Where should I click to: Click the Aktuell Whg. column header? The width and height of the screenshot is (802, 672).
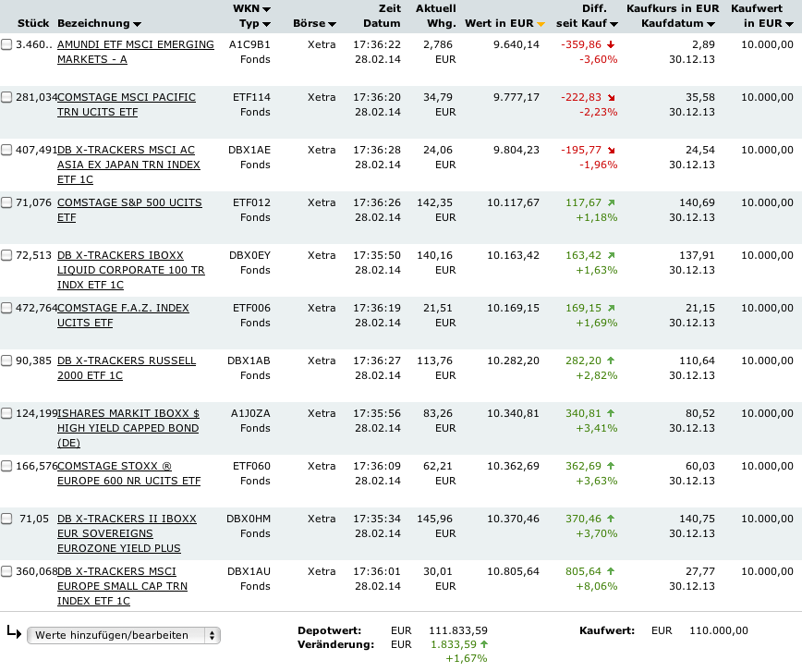click(x=435, y=16)
